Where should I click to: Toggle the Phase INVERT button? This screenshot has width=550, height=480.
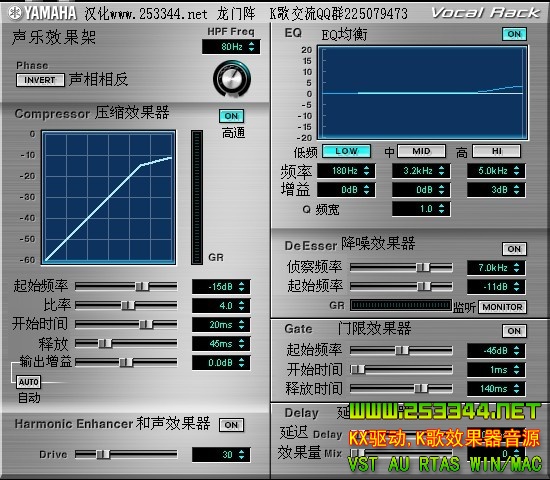click(40, 80)
